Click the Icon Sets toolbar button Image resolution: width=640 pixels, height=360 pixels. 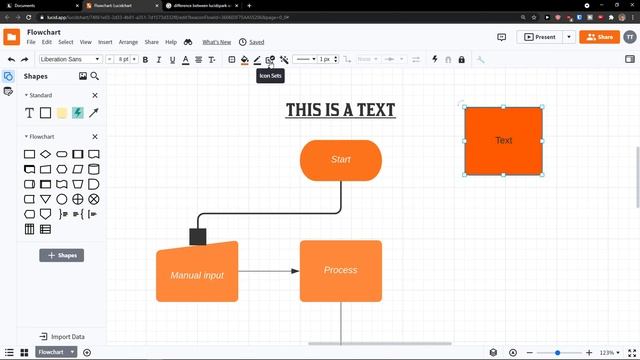[x=270, y=60]
